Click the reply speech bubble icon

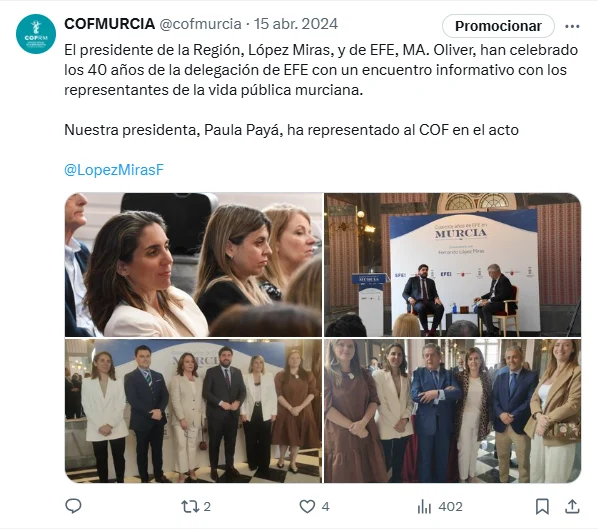[73, 506]
